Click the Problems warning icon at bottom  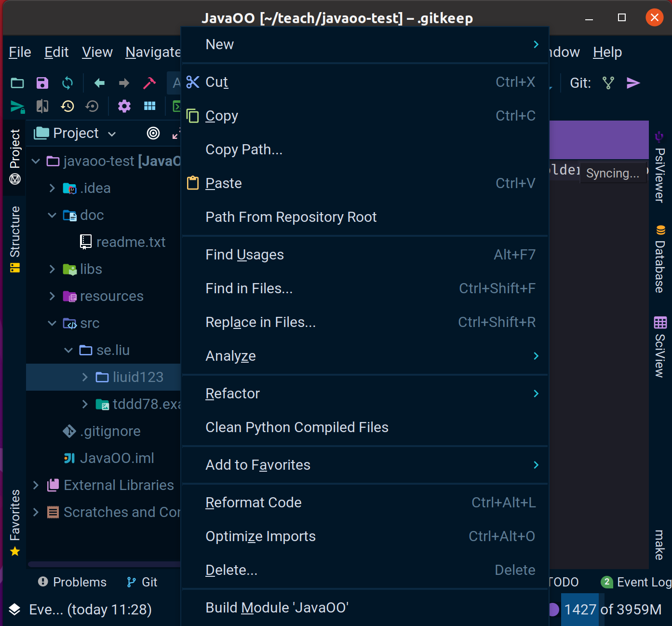pyautogui.click(x=43, y=582)
